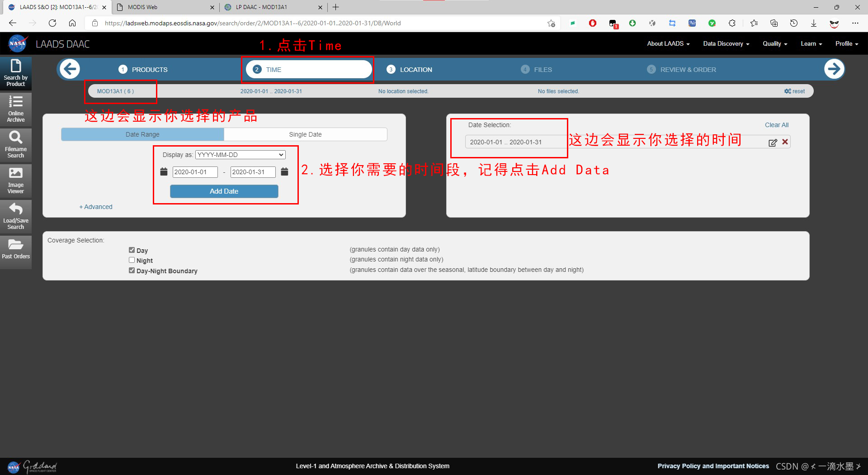Viewport: 868px width, 475px height.
Task: Open Online Archive sidebar icon
Action: tap(16, 109)
